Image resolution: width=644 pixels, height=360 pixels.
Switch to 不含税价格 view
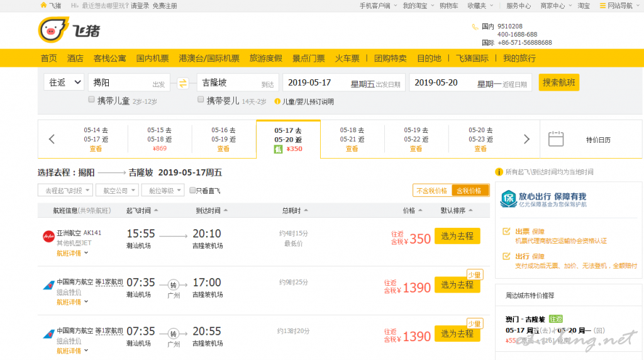[x=431, y=191]
